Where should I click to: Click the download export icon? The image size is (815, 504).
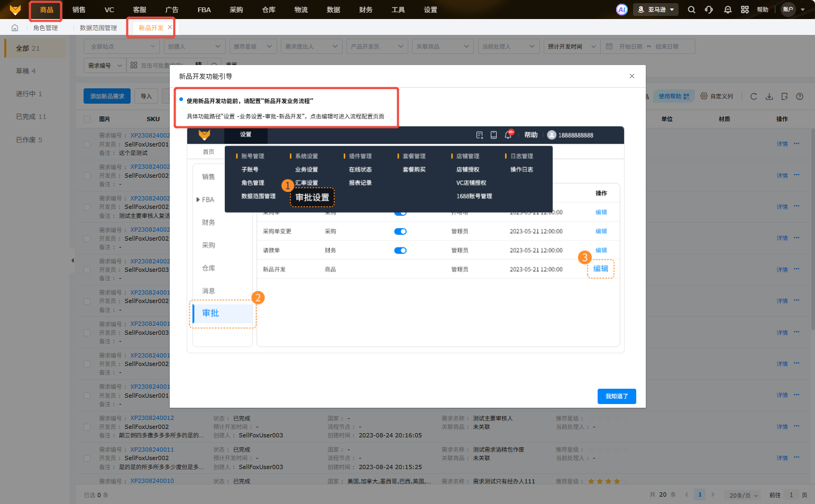pyautogui.click(x=769, y=96)
